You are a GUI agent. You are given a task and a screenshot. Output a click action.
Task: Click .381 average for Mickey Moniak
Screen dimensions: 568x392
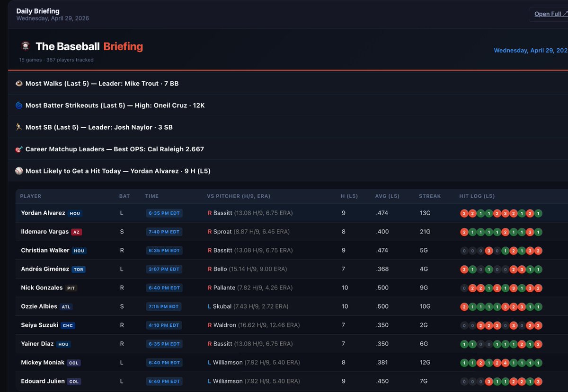pos(382,362)
